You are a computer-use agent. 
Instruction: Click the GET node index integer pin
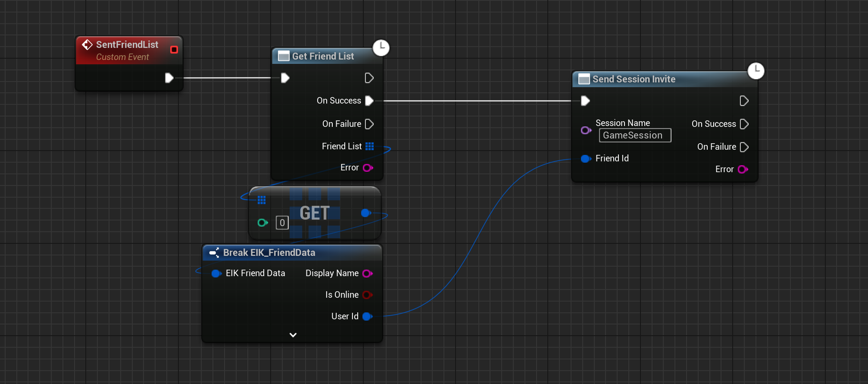pos(262,223)
